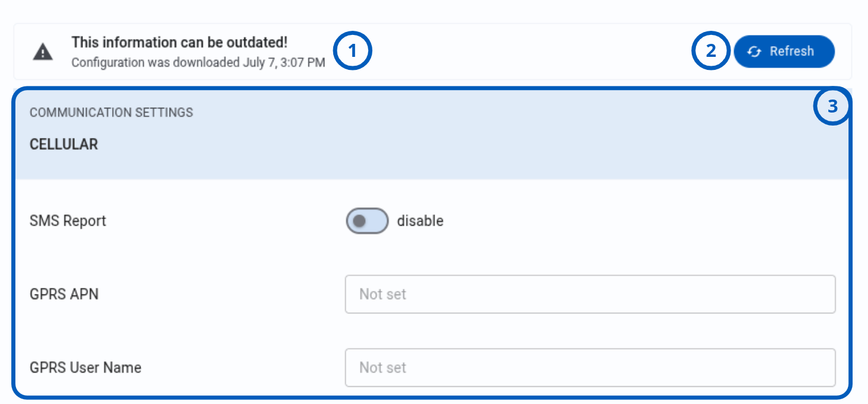Click the 'disable' label beside the switch
Screen dimensions: 868x404
(x=420, y=221)
